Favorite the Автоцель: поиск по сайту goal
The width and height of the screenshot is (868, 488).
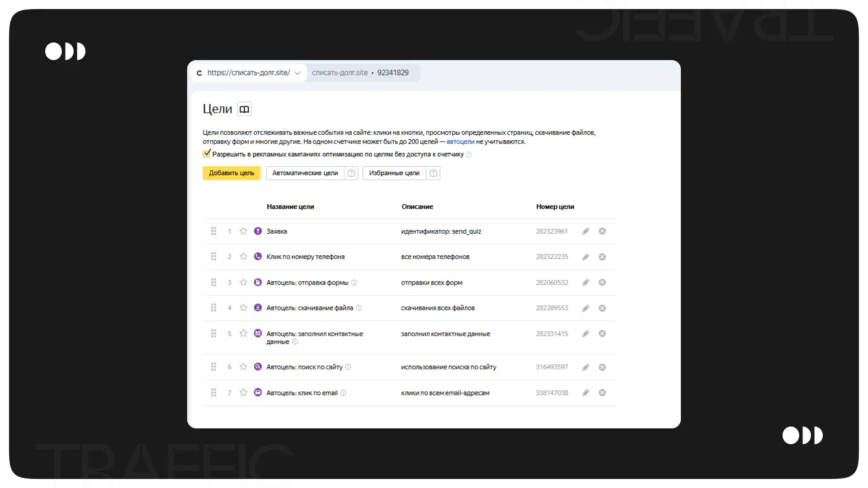(x=243, y=367)
